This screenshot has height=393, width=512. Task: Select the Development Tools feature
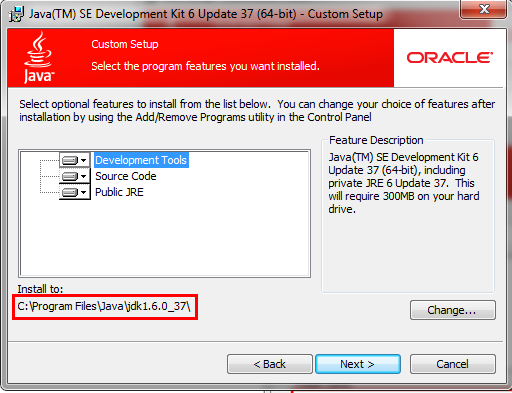pos(141,160)
